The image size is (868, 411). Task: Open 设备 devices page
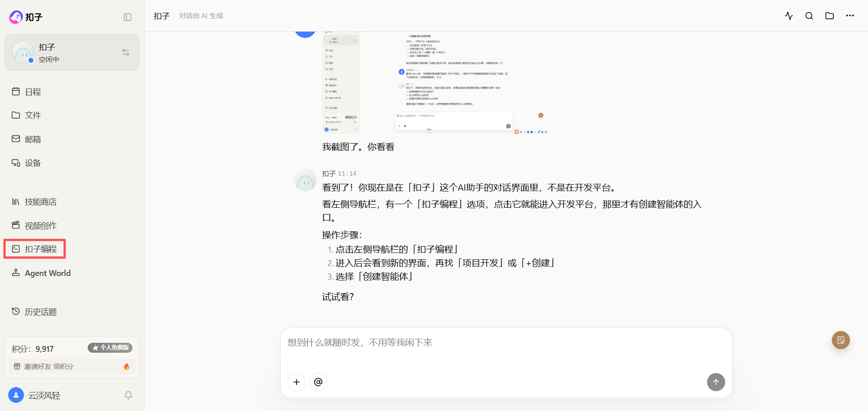coord(72,163)
